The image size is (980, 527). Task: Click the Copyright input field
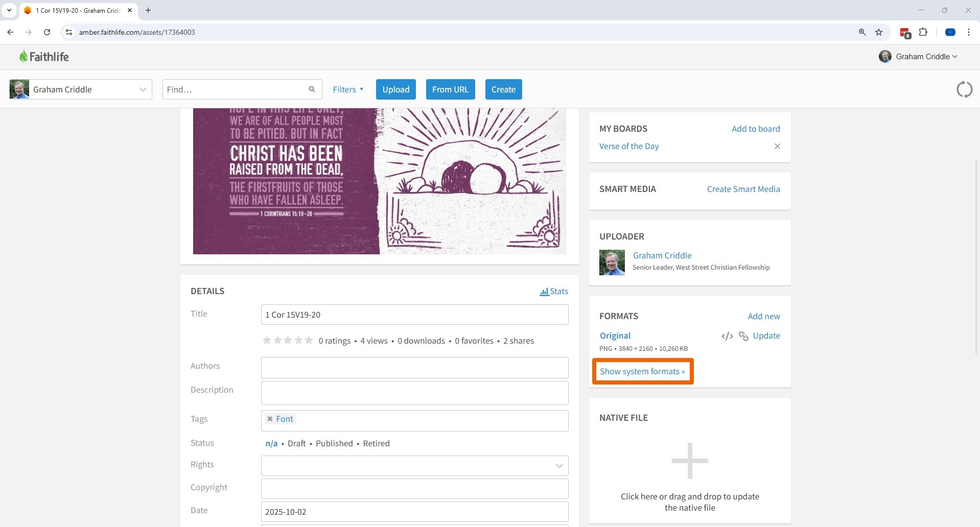(414, 489)
